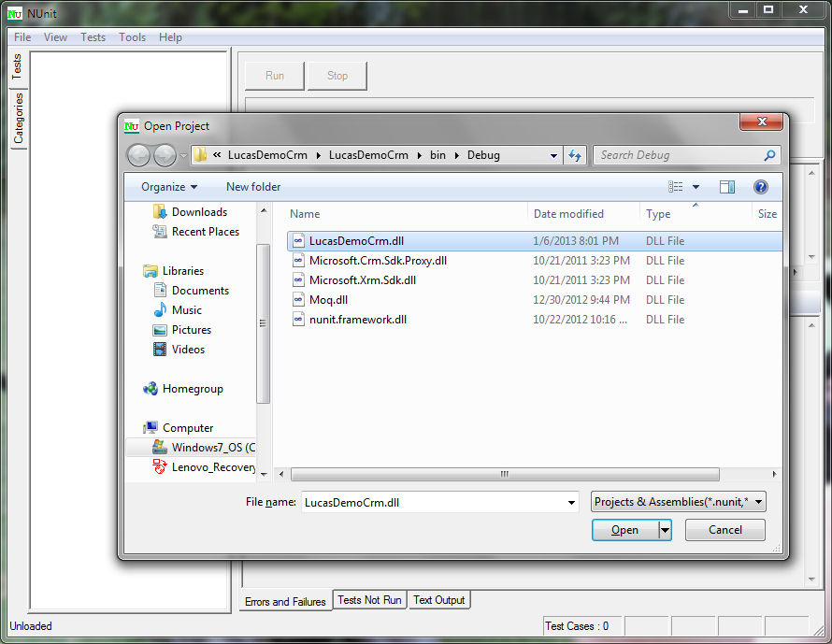
Task: Click the File name text field
Action: coord(434,502)
